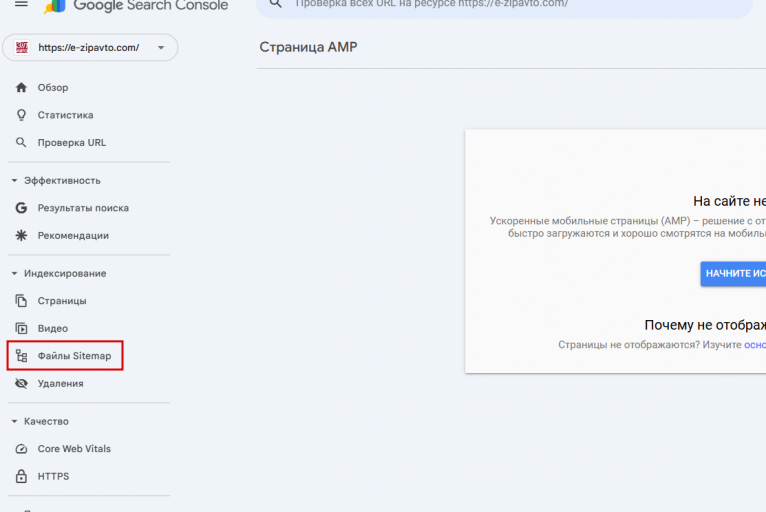The width and height of the screenshot is (766, 512).
Task: Click the Индексирование heading text
Action: (x=65, y=273)
